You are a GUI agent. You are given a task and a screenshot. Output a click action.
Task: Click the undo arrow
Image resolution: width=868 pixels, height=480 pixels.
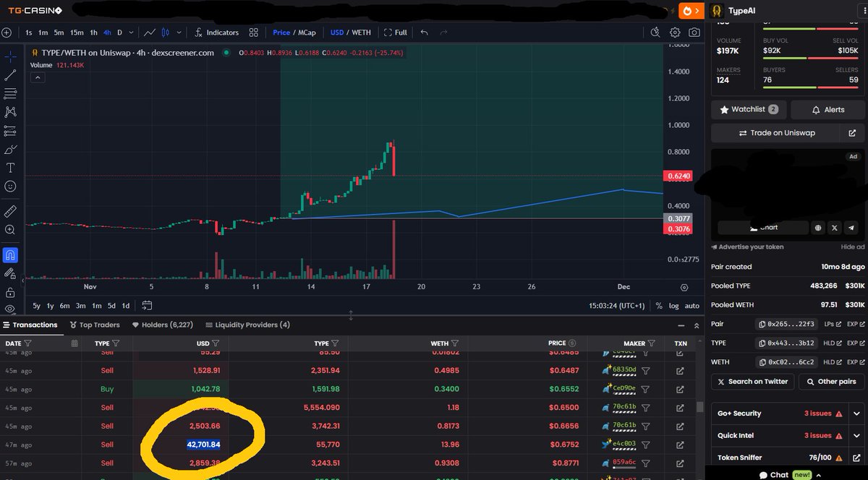(425, 33)
